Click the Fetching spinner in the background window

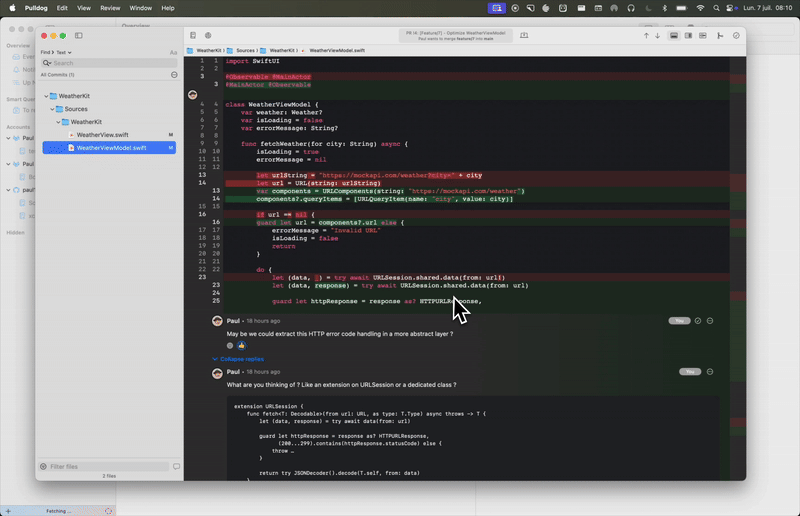pyautogui.click(x=108, y=511)
